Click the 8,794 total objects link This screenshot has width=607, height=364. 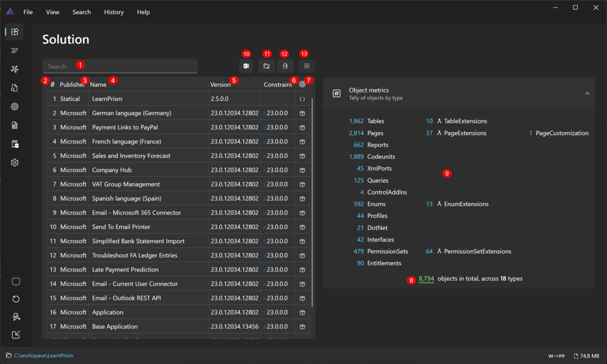pyautogui.click(x=426, y=278)
